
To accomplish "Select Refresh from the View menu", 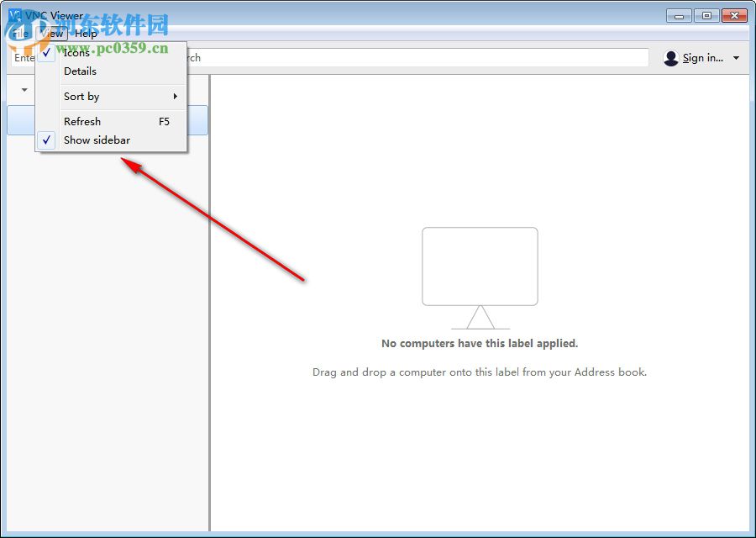I will point(81,121).
